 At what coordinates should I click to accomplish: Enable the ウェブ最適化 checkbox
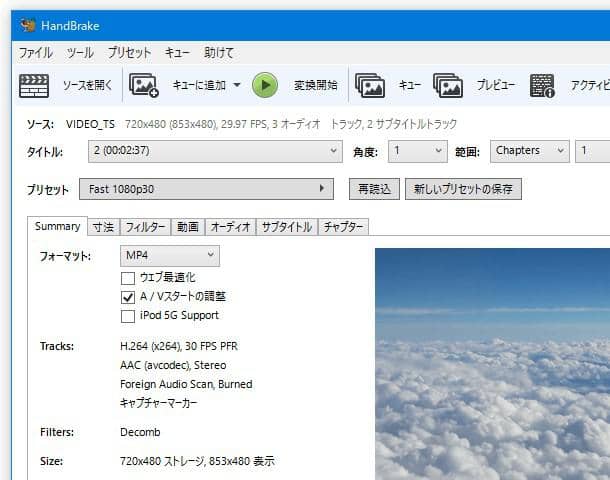[x=128, y=278]
